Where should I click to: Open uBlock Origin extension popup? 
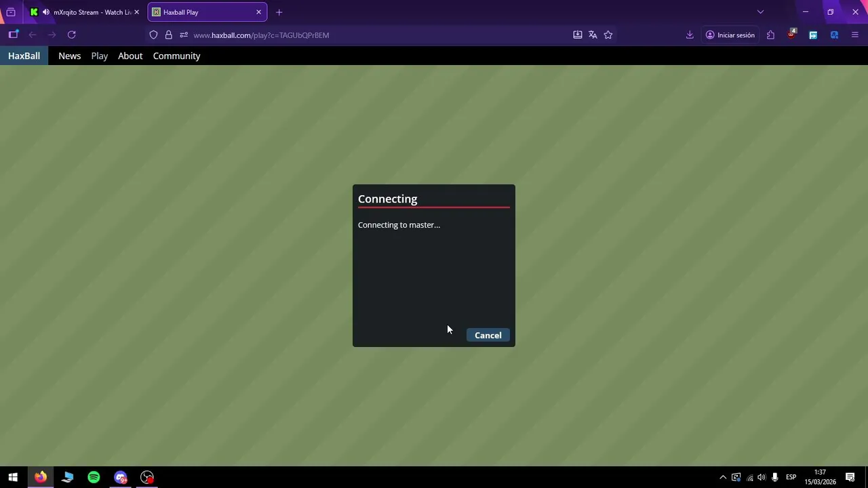pos(791,34)
